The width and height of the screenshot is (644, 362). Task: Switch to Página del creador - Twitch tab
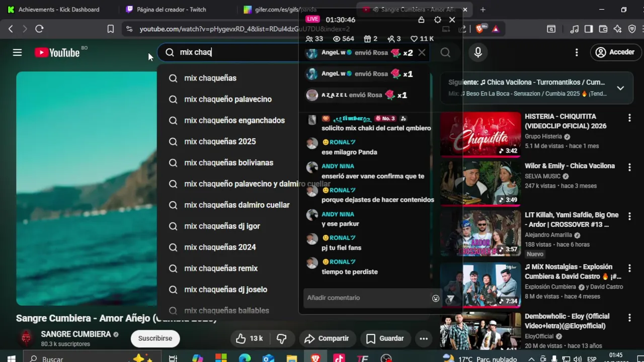tap(172, 10)
